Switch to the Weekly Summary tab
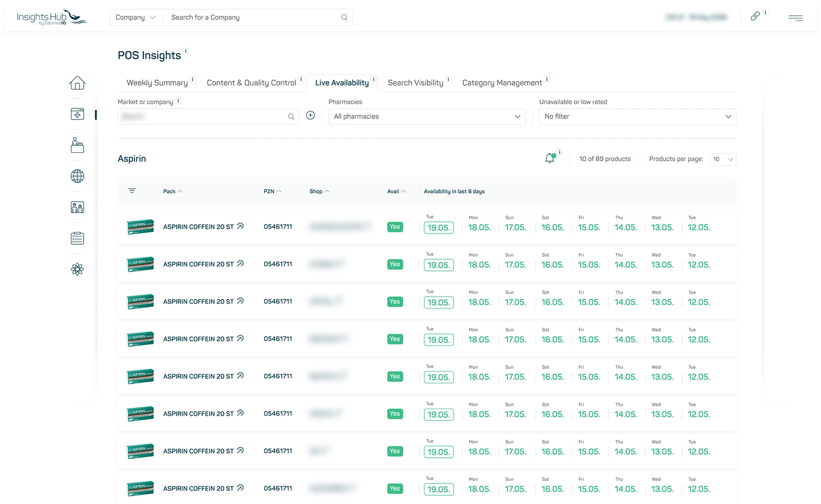Viewport: 821px width, 504px height. pos(157,83)
